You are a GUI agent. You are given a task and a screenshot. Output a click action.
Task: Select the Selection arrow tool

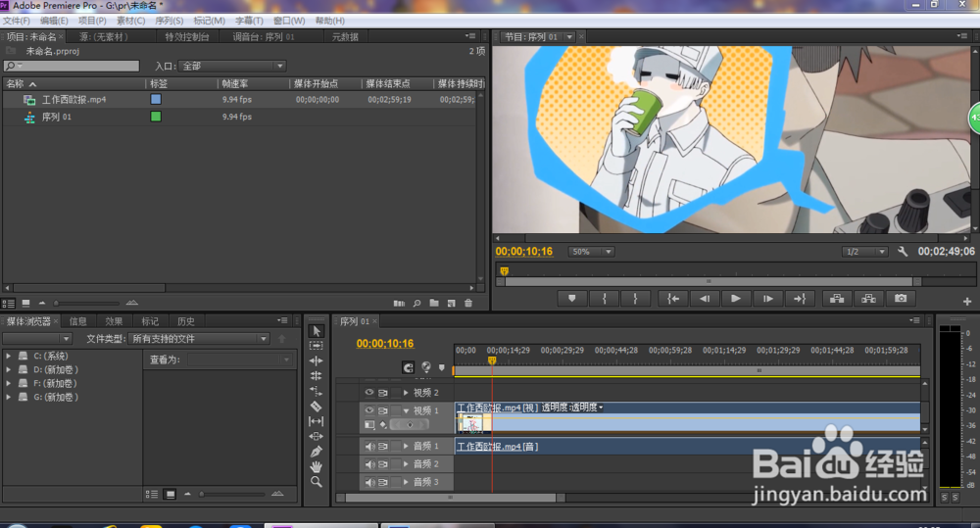(x=317, y=330)
